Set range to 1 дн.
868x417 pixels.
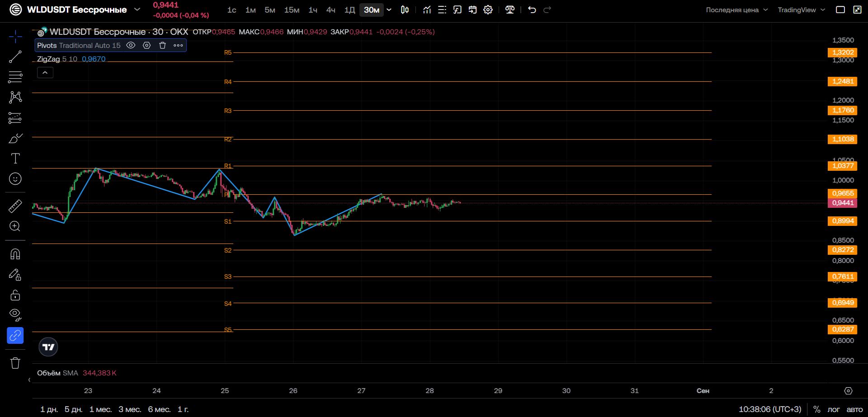(x=49, y=409)
